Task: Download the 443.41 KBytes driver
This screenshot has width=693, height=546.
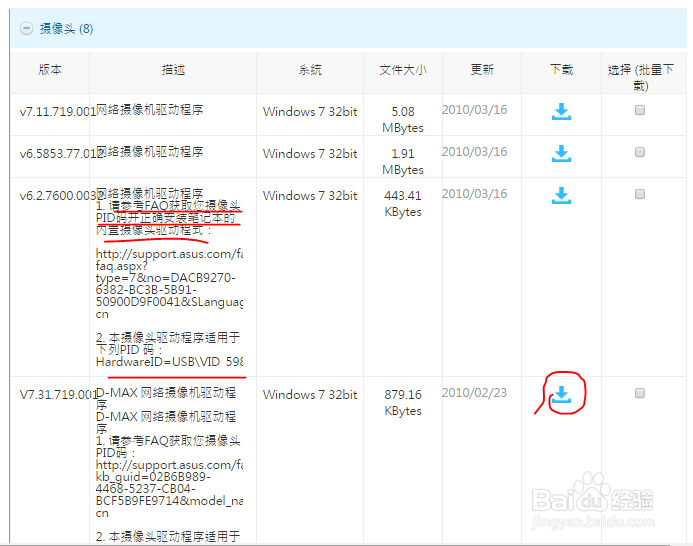Action: click(561, 195)
